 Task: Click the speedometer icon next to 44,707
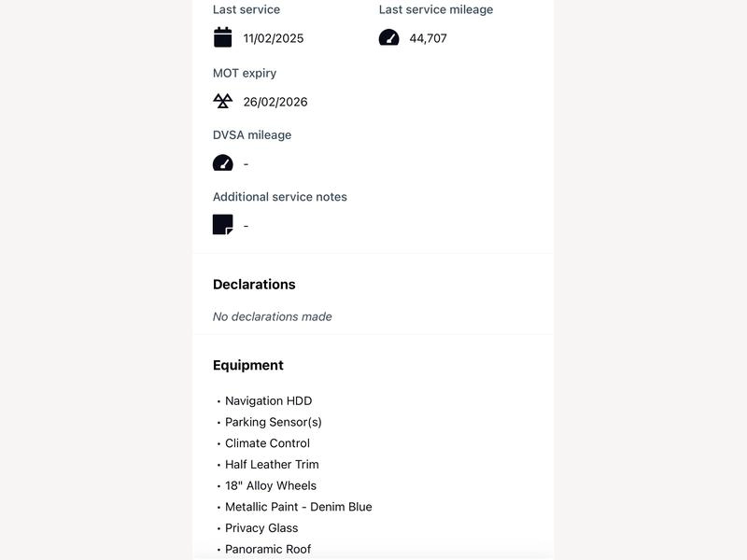388,37
